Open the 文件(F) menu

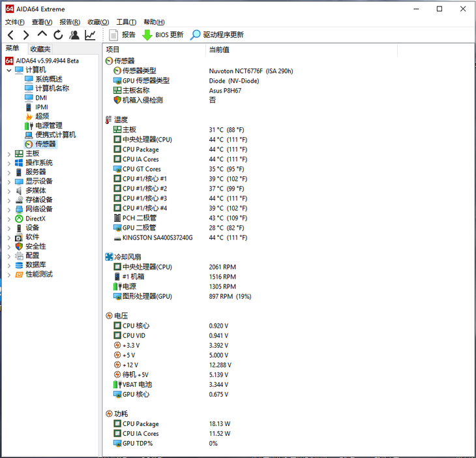pyautogui.click(x=15, y=22)
